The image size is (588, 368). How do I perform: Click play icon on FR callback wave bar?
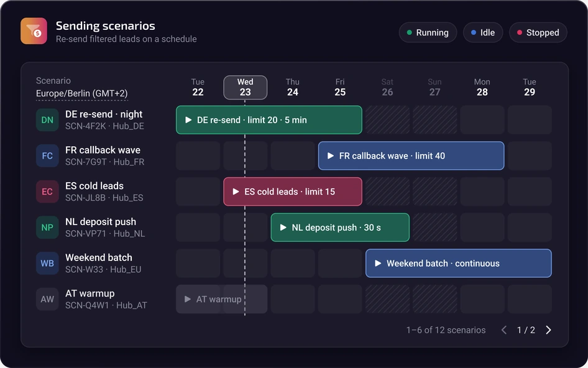click(331, 155)
